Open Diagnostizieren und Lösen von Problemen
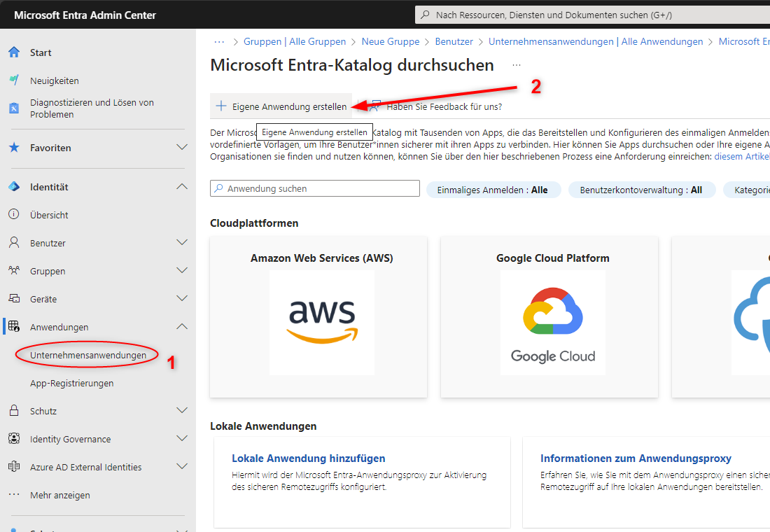This screenshot has height=532, width=770. tap(92, 108)
